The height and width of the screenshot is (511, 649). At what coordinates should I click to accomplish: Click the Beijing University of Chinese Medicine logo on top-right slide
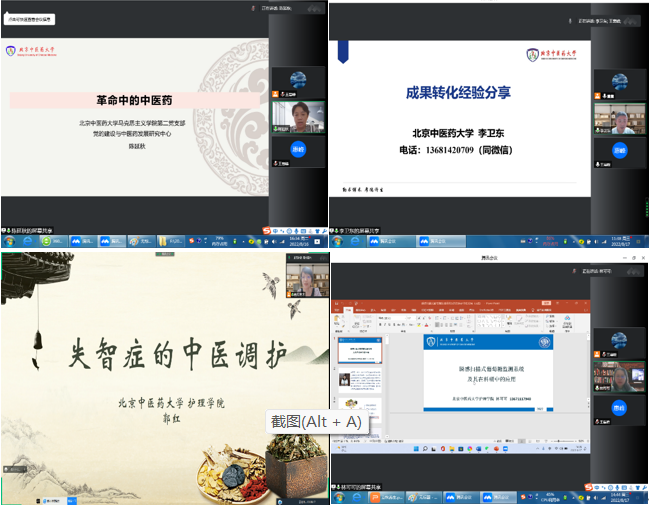coord(555,55)
